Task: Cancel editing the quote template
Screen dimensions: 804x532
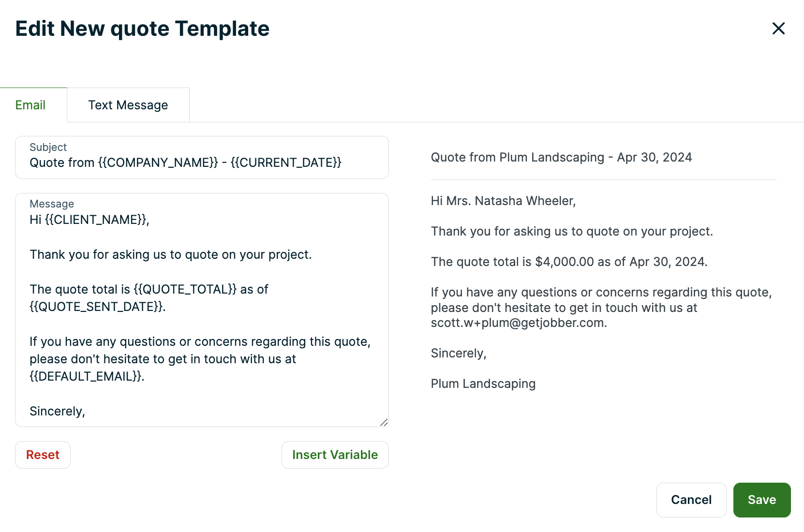Action: pos(691,500)
